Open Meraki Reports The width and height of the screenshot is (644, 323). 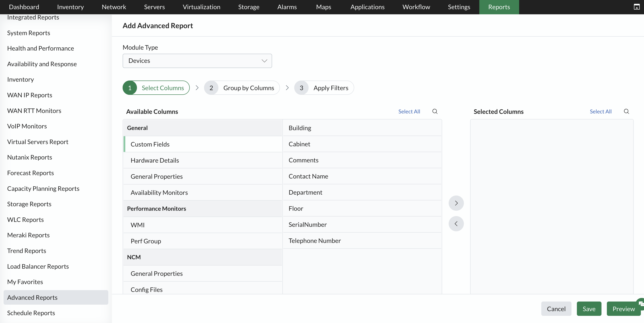click(x=28, y=235)
